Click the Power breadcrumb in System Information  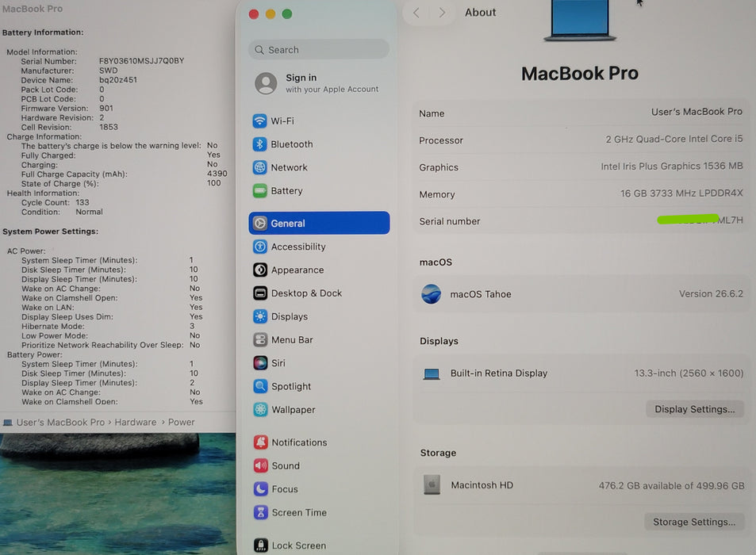point(182,422)
